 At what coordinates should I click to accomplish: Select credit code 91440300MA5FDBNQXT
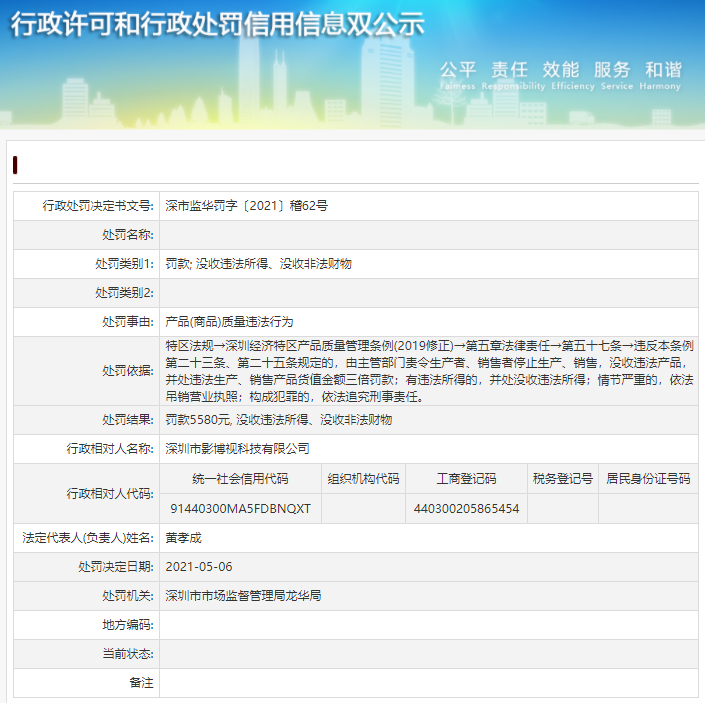click(x=240, y=508)
